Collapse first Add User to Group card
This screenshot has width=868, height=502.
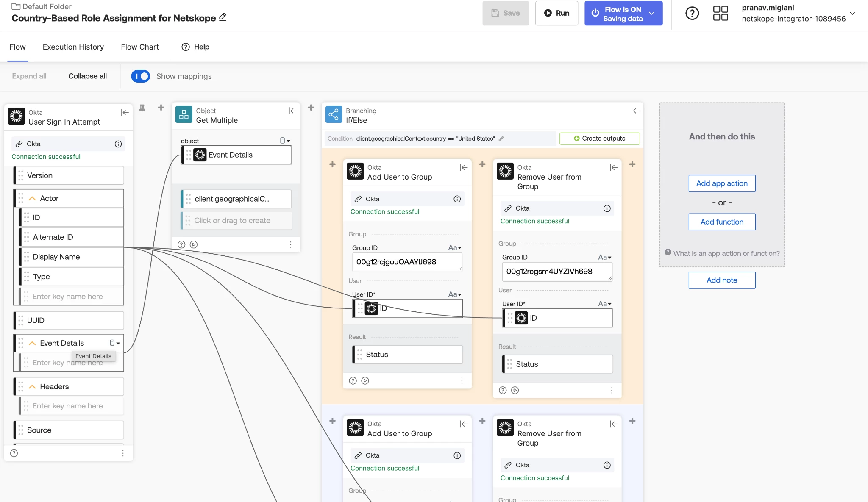pos(464,167)
